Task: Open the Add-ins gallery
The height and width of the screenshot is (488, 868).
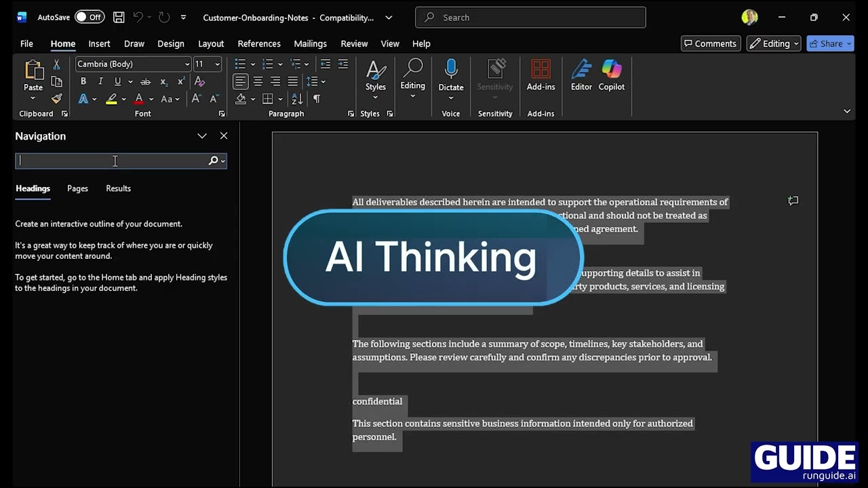Action: click(x=540, y=75)
